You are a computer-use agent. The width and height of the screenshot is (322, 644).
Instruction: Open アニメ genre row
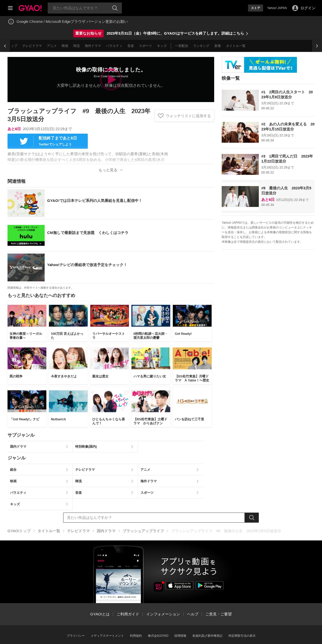pyautogui.click(x=171, y=470)
